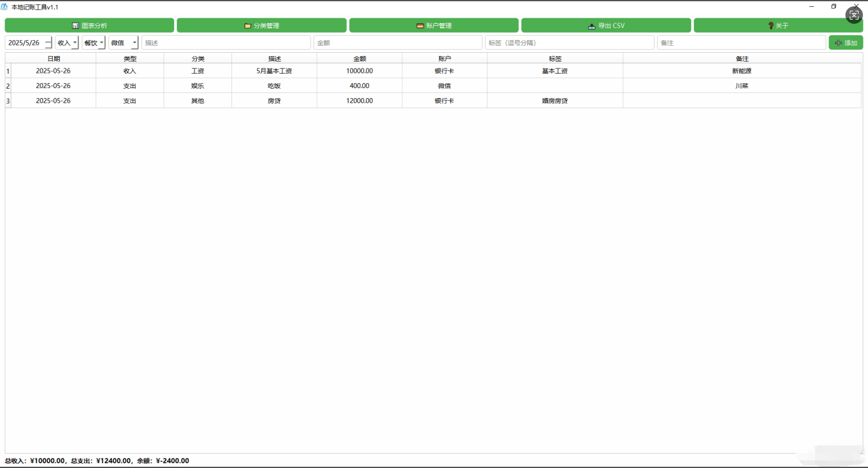Click the date field stepper arrows

(x=48, y=43)
